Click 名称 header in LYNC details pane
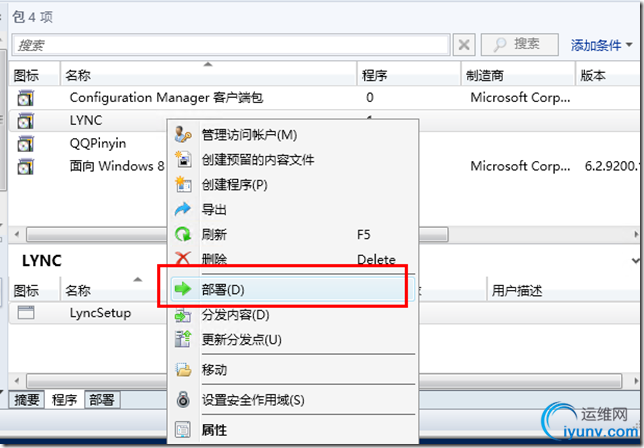 coord(113,290)
